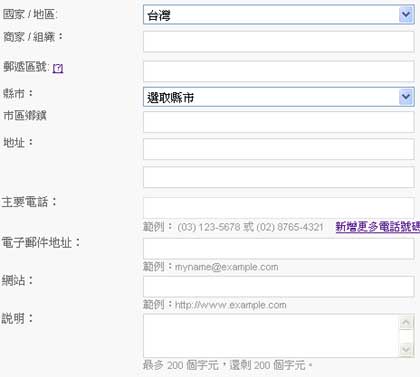Click the 電子郵件地址 label
The height and width of the screenshot is (377, 420).
click(x=41, y=242)
